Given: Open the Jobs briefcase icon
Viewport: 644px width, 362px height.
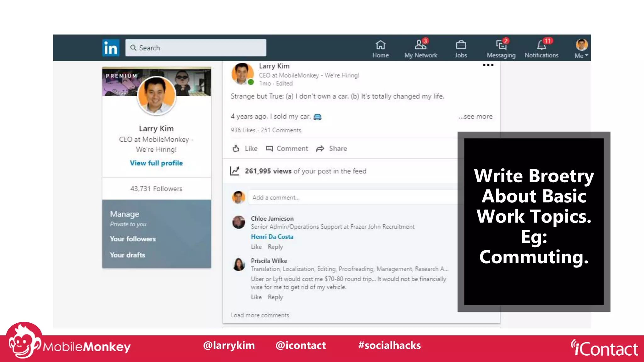Looking at the screenshot, I should click(461, 45).
